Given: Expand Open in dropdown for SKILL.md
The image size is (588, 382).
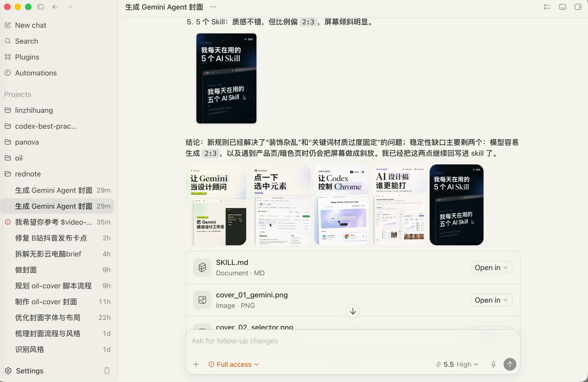Looking at the screenshot, I should click(x=491, y=268).
